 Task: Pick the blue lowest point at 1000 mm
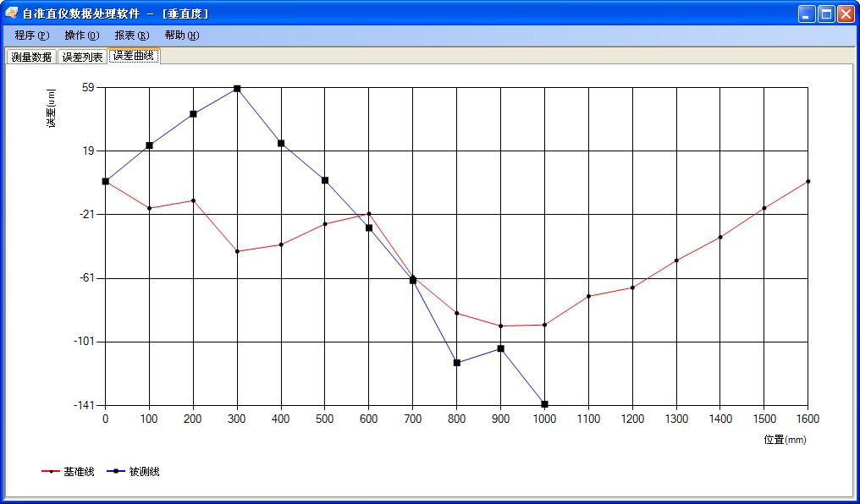coord(544,404)
